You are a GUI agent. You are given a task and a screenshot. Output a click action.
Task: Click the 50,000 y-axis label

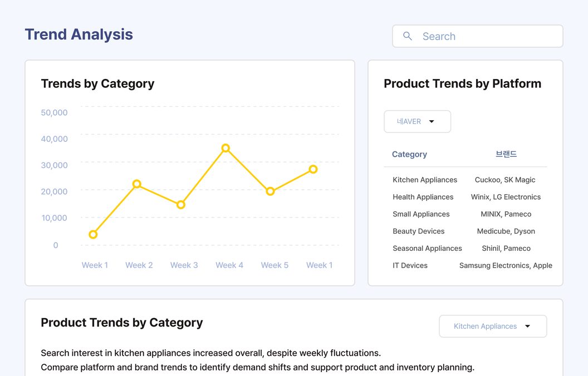coord(55,113)
